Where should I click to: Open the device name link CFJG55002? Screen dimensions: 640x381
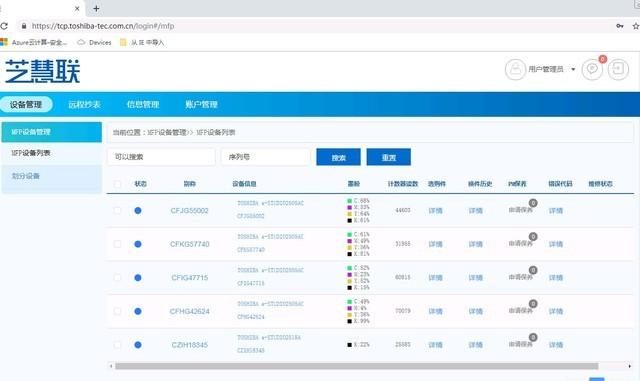[x=189, y=211]
